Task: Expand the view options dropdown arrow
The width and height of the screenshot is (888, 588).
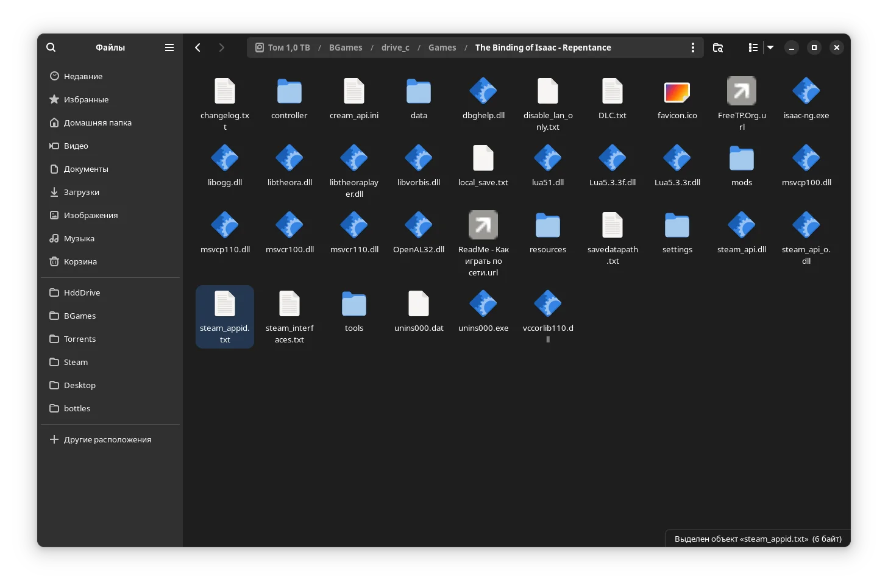Action: [770, 48]
